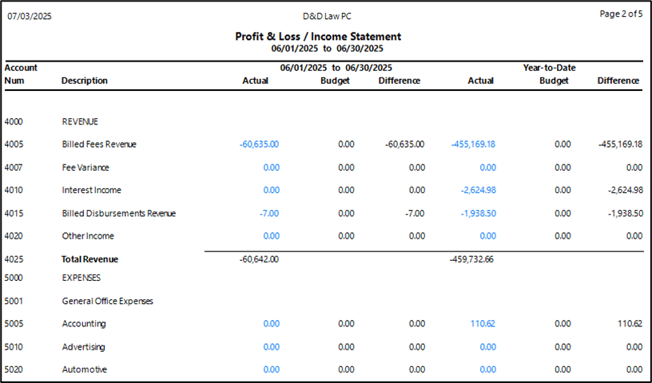Viewport: 652px width, 383px height.
Task: Open Billed Fees Revenue year-to-date actual -455,169.18
Action: click(x=473, y=144)
